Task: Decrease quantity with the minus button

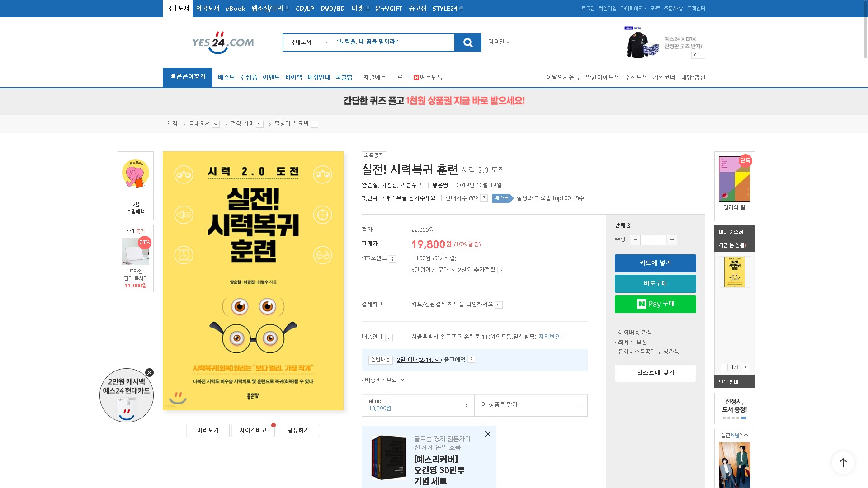Action: coord(635,240)
